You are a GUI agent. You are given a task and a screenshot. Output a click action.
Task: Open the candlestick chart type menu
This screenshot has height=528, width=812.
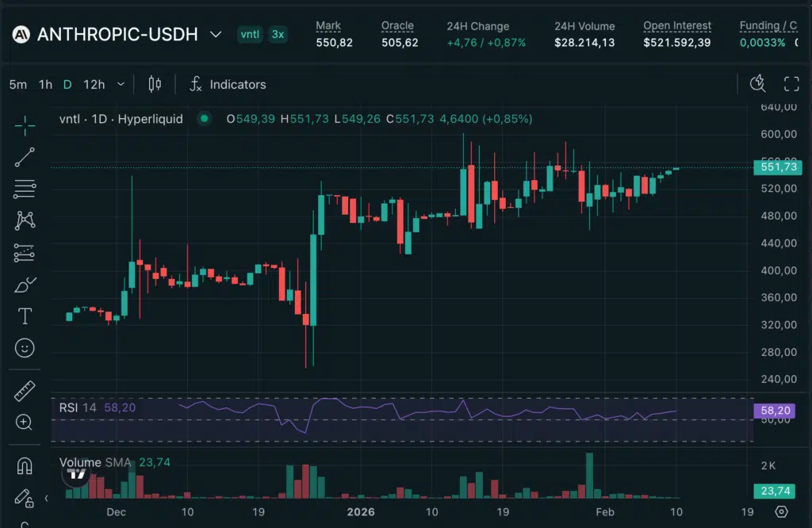click(155, 84)
